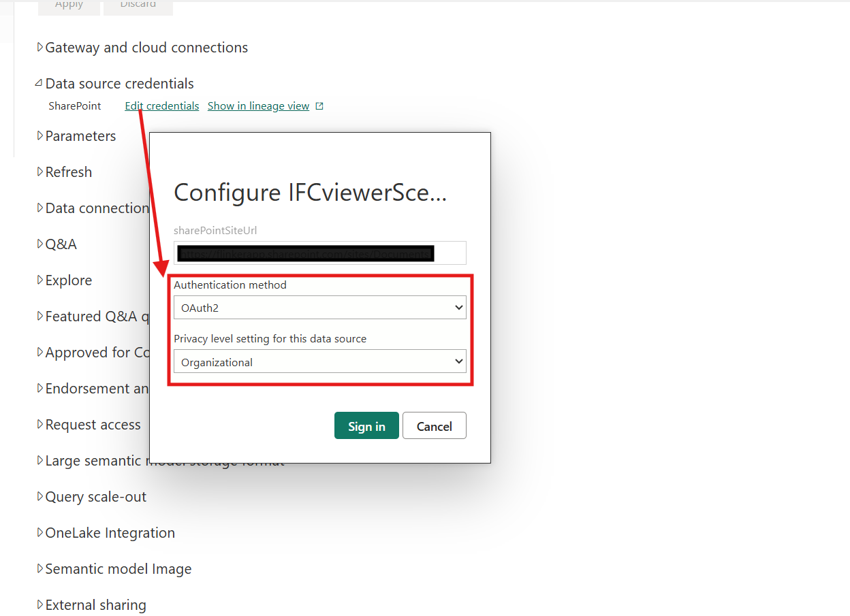Expand the Query scale-out section
Screen dimensions: 850x616
92,497
